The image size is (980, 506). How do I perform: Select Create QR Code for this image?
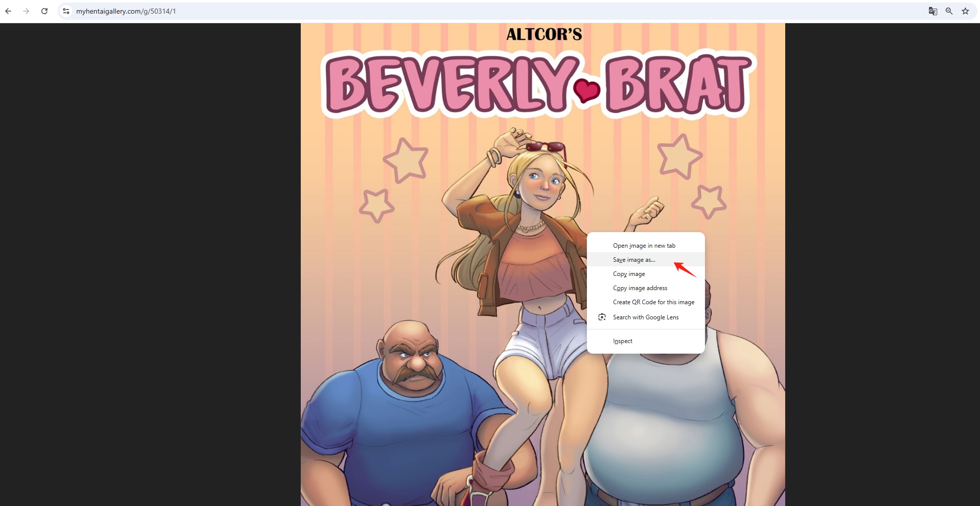pyautogui.click(x=646, y=302)
